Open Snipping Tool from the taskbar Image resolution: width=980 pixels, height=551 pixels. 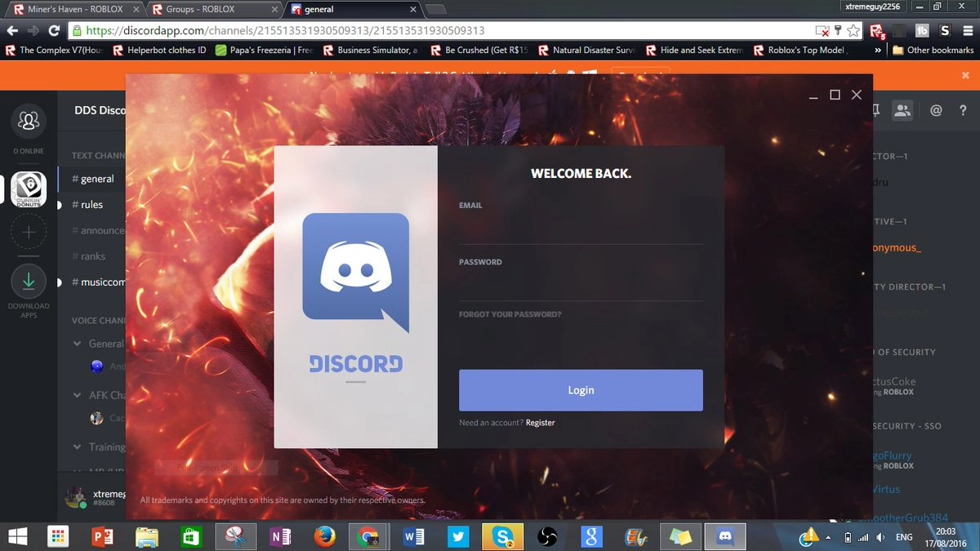(x=236, y=536)
